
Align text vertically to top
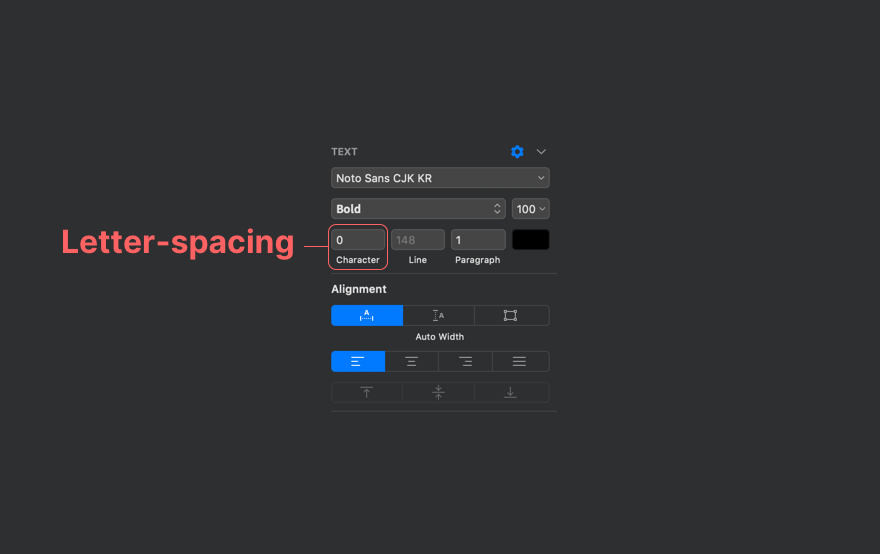tap(367, 393)
